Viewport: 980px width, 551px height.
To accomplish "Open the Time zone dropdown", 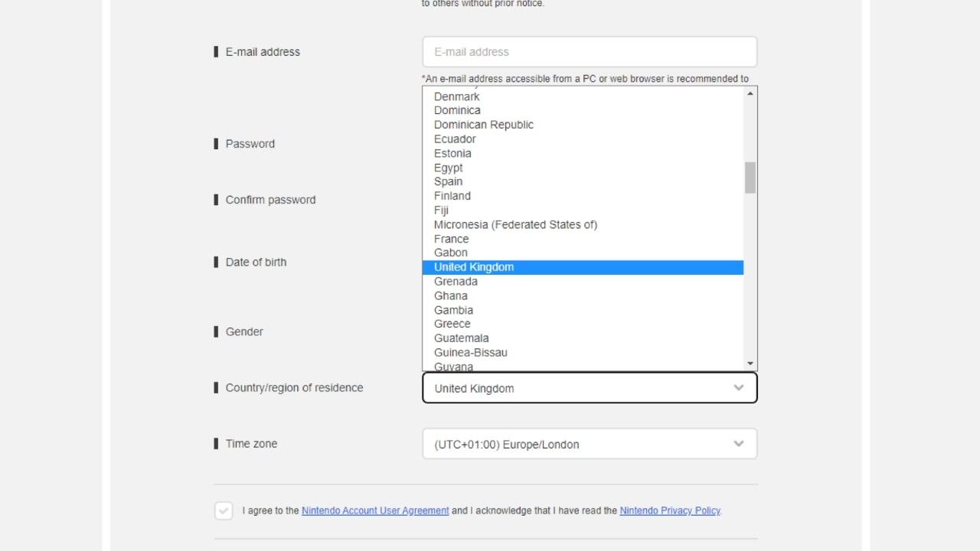I will click(x=582, y=444).
